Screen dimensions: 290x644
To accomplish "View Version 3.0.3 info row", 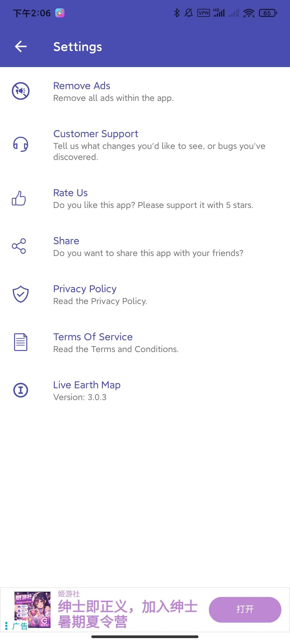I will pyautogui.click(x=145, y=391).
